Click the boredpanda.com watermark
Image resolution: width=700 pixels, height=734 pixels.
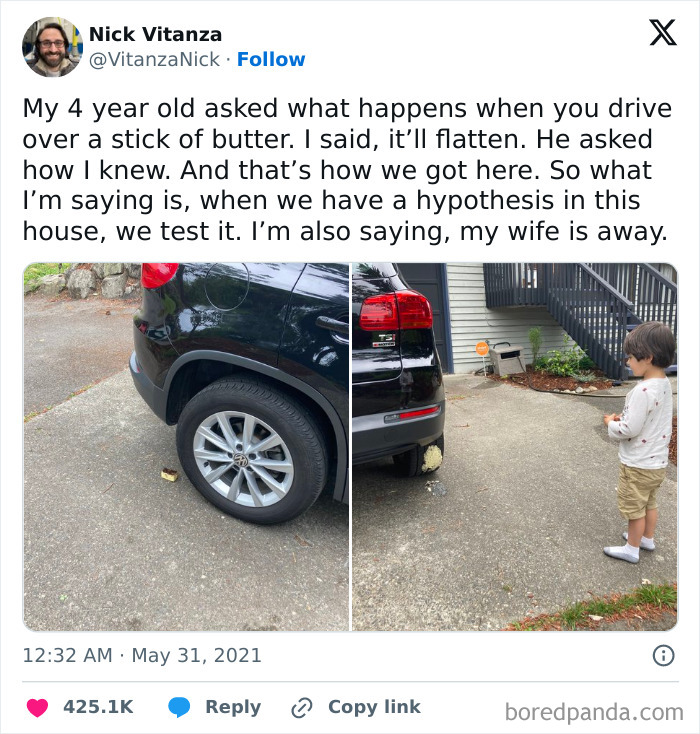click(x=594, y=712)
